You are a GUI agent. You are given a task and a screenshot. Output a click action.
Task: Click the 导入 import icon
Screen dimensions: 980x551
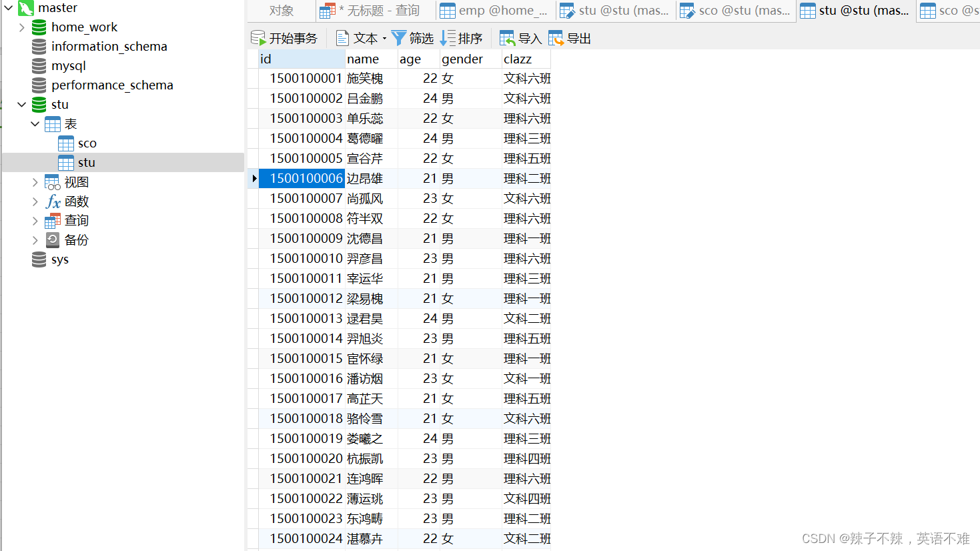pyautogui.click(x=508, y=39)
